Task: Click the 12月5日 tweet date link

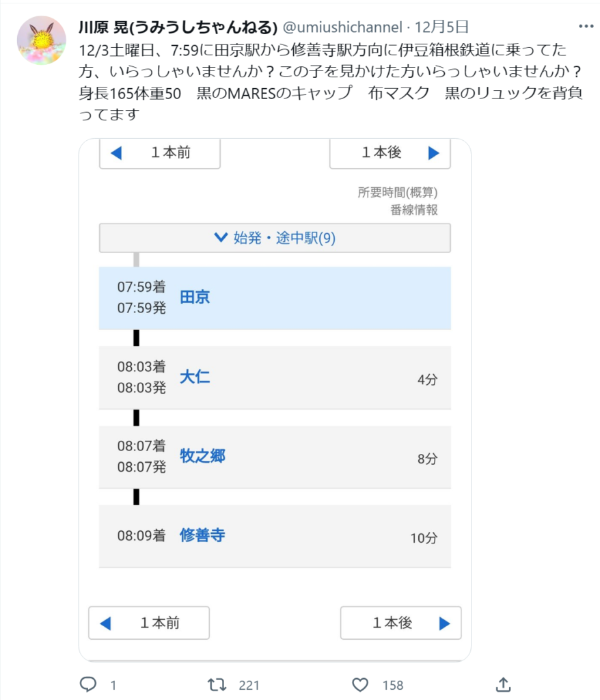Action: click(x=441, y=27)
